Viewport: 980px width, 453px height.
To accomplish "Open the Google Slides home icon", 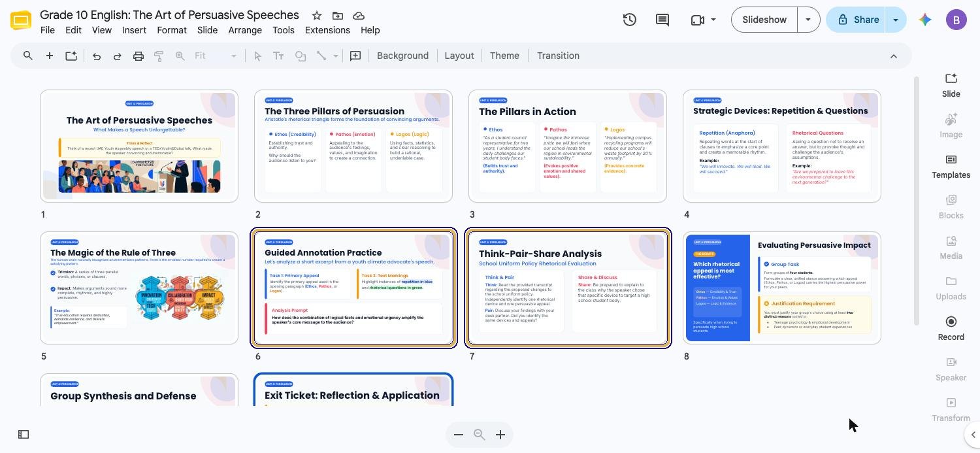I will 21,20.
